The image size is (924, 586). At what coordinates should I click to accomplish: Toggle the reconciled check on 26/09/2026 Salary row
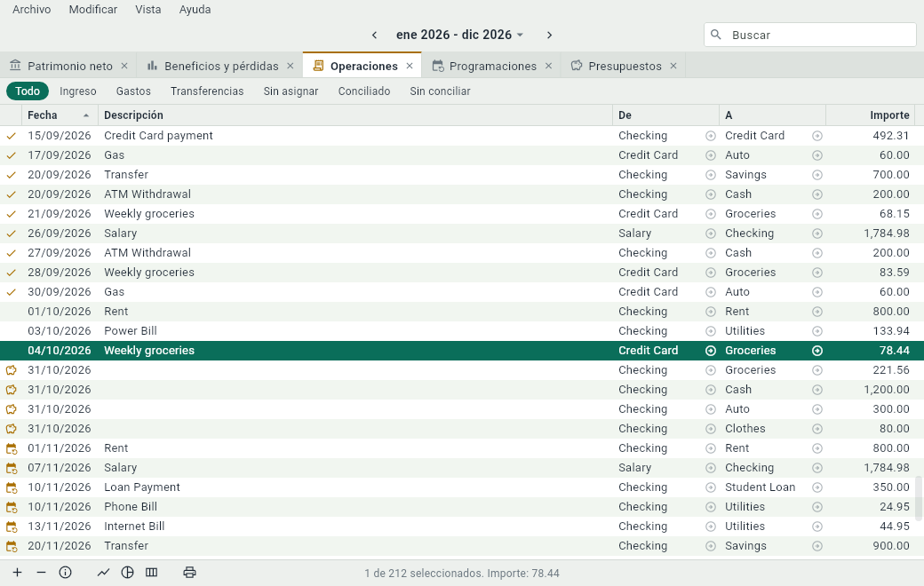12,234
